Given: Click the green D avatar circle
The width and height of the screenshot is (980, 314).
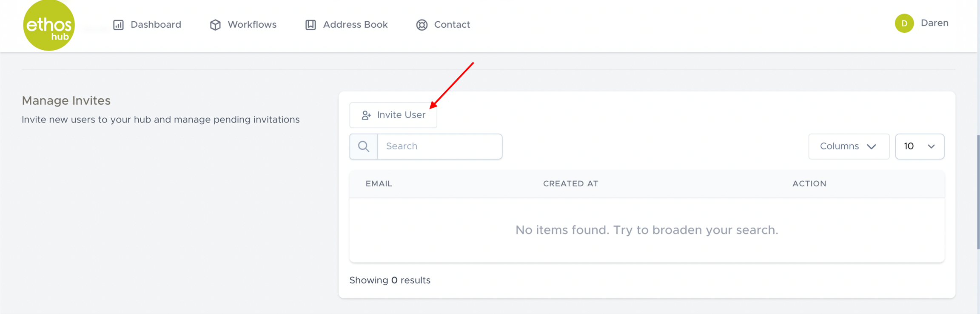Looking at the screenshot, I should tap(904, 23).
